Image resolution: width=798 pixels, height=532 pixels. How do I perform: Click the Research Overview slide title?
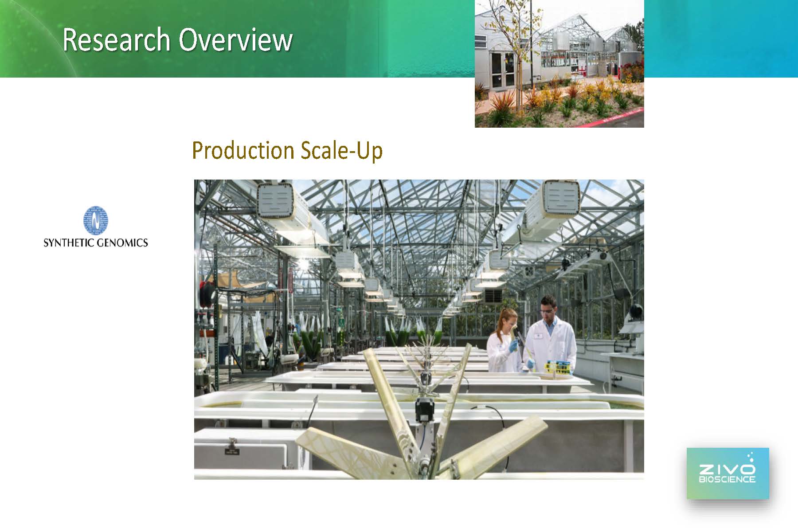tap(177, 40)
